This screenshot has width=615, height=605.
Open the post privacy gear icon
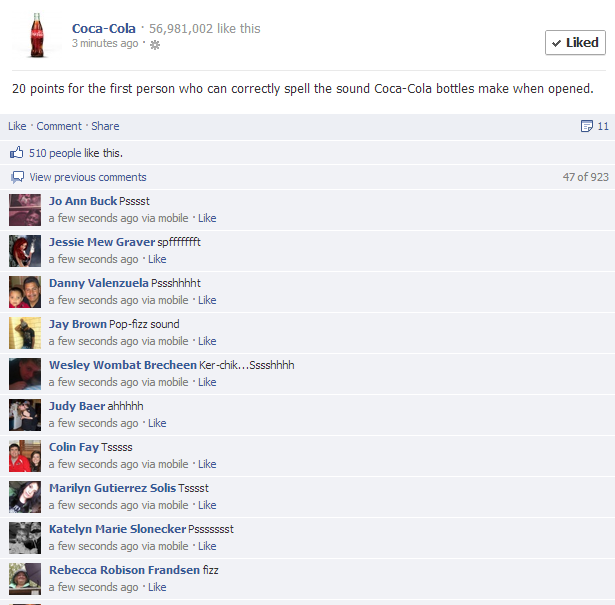(x=155, y=45)
